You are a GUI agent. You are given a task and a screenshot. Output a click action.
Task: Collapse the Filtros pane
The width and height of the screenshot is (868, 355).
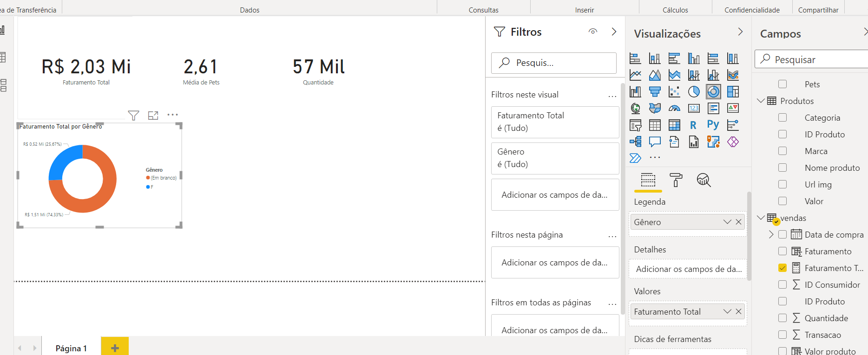coord(614,32)
